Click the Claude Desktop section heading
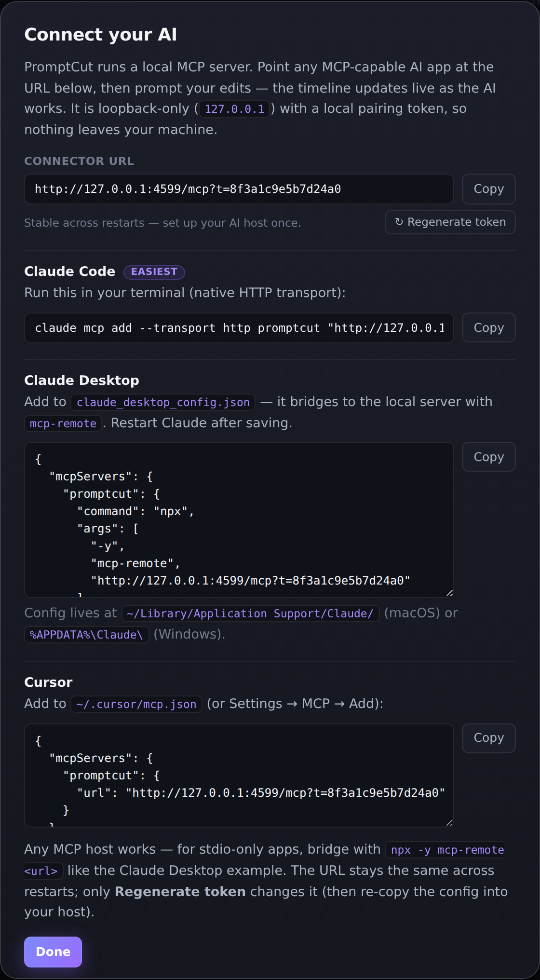540x980 pixels. pyautogui.click(x=82, y=381)
